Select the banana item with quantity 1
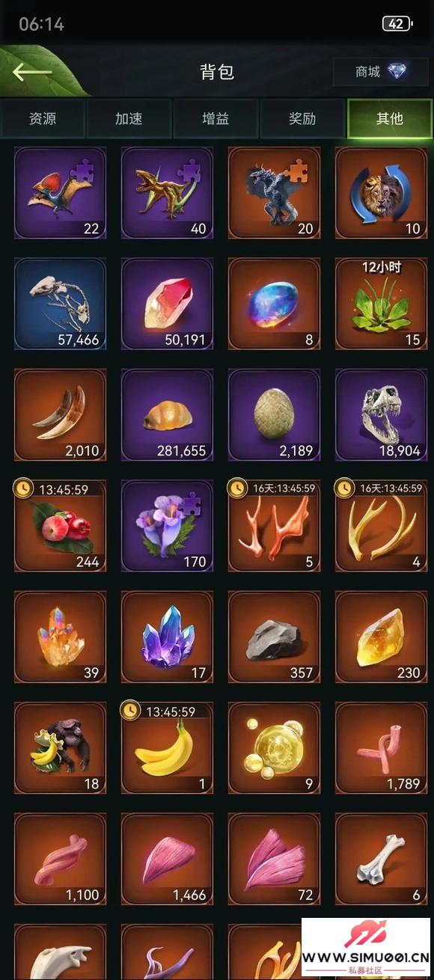This screenshot has height=980, width=434. [167, 747]
